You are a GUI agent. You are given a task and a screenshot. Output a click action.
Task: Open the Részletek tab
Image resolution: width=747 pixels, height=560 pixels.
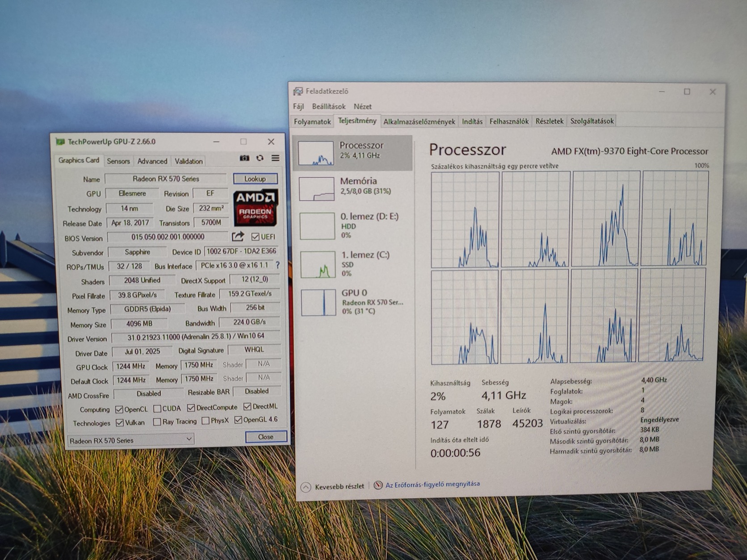(x=550, y=121)
